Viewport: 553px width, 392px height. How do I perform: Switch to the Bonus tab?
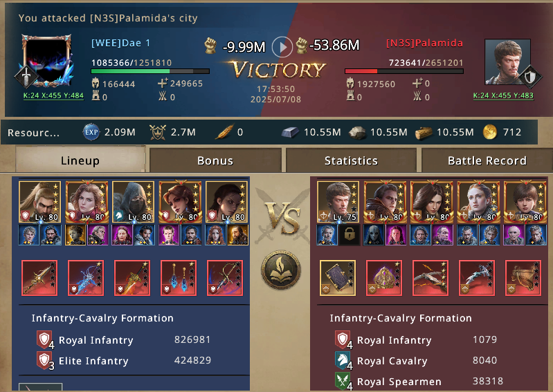[x=215, y=160]
